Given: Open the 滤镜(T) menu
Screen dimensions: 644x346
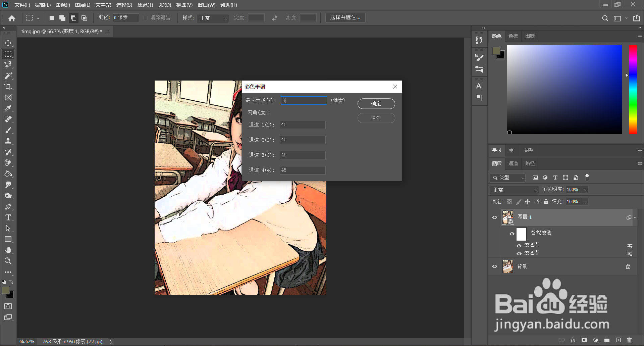Looking at the screenshot, I should [145, 5].
